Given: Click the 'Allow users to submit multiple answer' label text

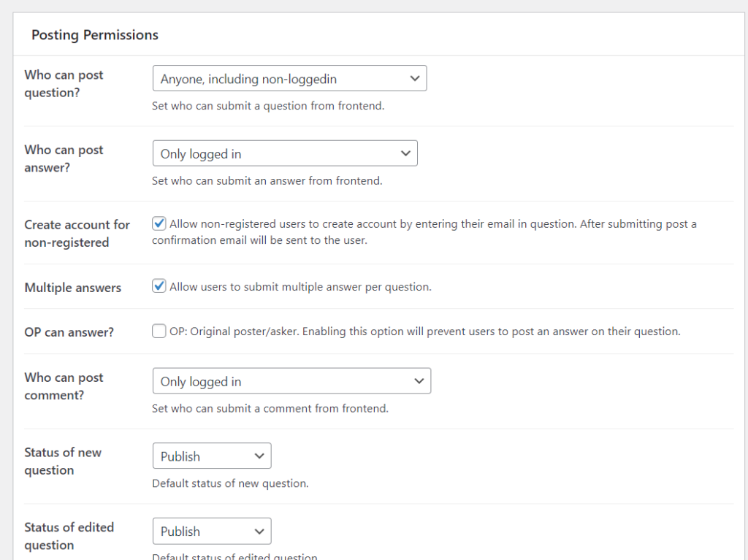Looking at the screenshot, I should tap(300, 287).
